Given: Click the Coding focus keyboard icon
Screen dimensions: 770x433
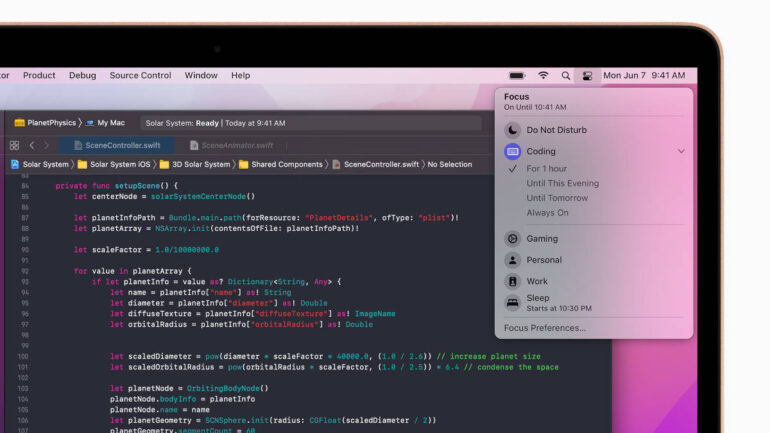Looking at the screenshot, I should pos(512,151).
